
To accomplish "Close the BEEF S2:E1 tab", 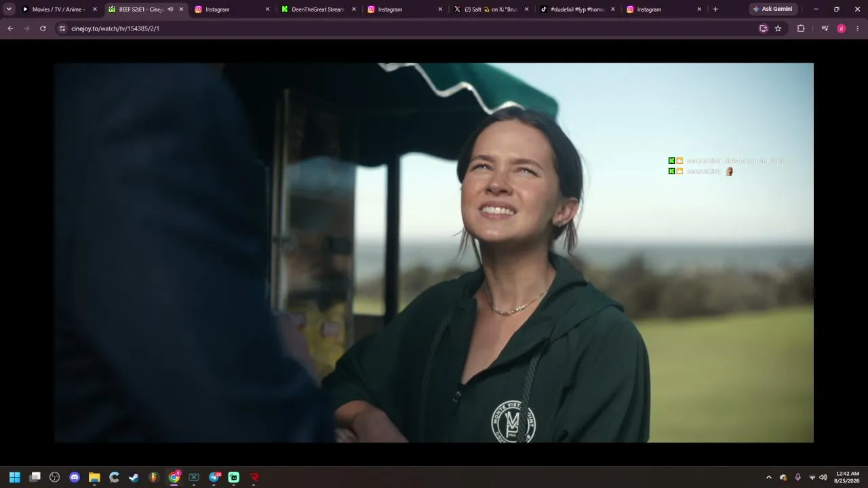I will click(181, 9).
